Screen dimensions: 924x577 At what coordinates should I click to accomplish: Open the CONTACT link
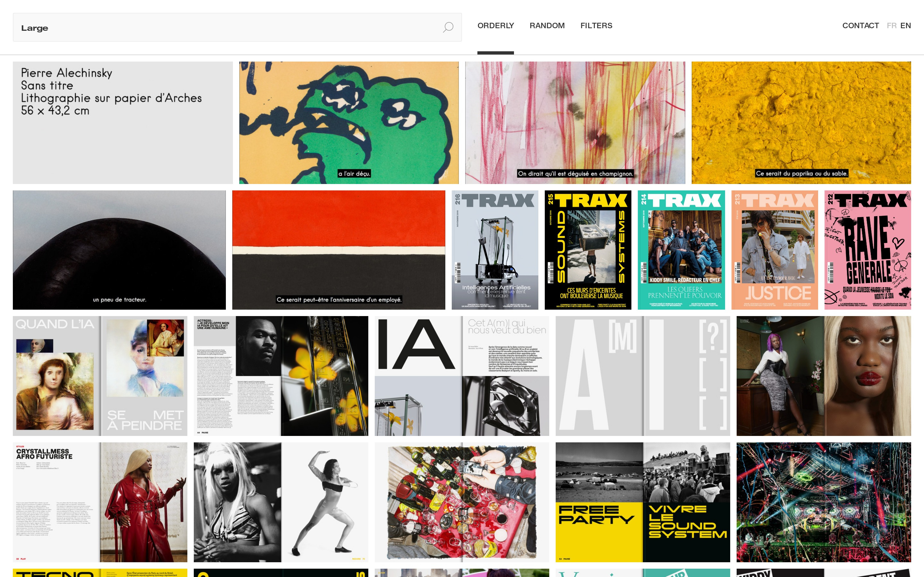click(860, 26)
